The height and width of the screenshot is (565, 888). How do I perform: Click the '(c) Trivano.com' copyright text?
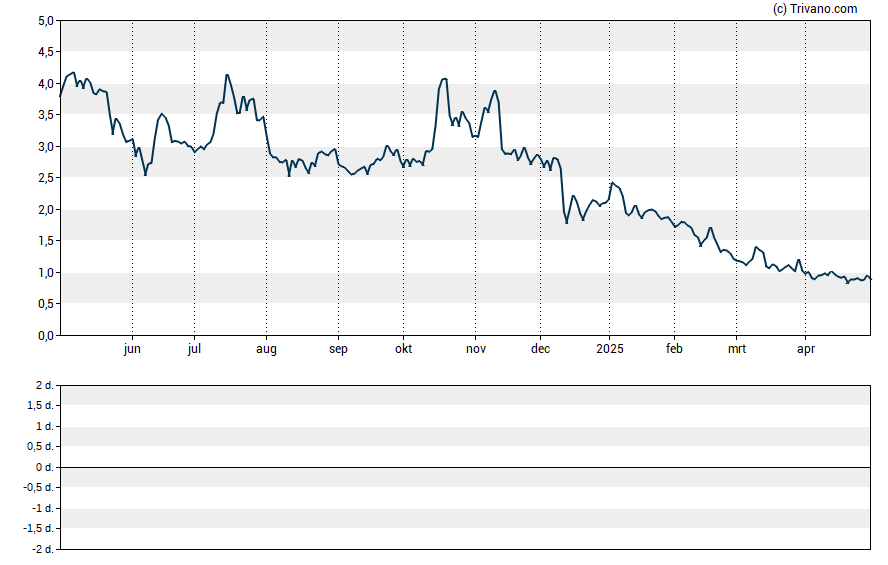[x=815, y=8]
